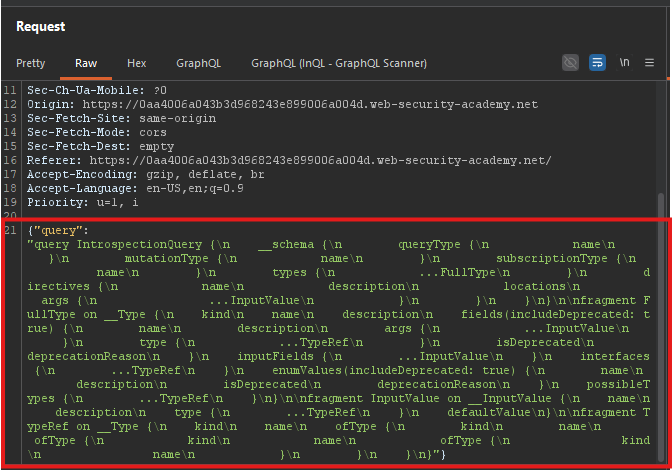Image resolution: width=672 pixels, height=470 pixels.
Task: Click the Accept-Language header line
Action: click(135, 188)
